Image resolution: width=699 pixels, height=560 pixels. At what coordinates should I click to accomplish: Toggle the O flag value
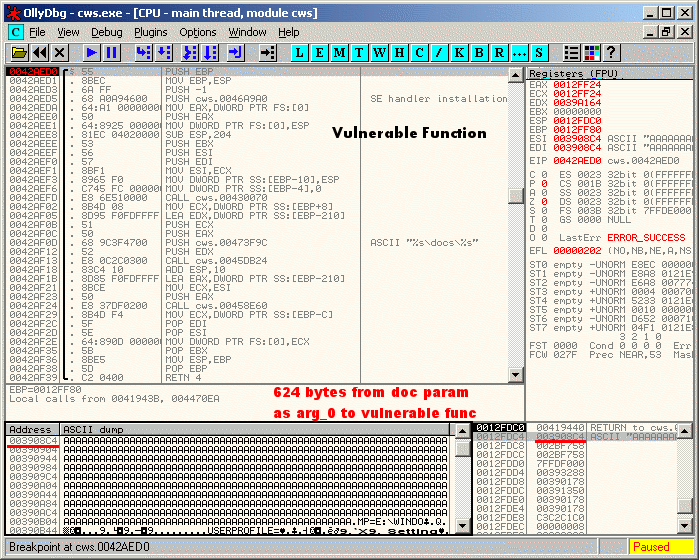click(x=544, y=238)
